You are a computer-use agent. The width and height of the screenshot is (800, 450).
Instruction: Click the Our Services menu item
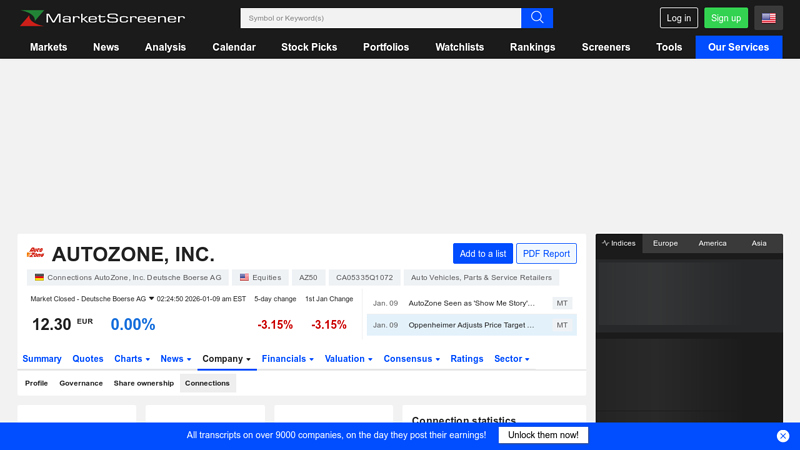pos(738,47)
